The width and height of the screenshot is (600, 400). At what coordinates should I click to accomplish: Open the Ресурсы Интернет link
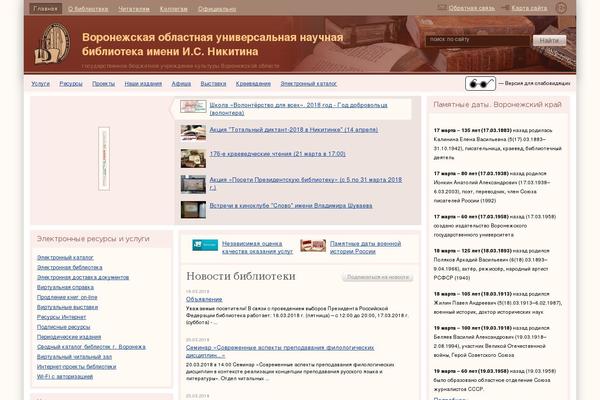61,317
